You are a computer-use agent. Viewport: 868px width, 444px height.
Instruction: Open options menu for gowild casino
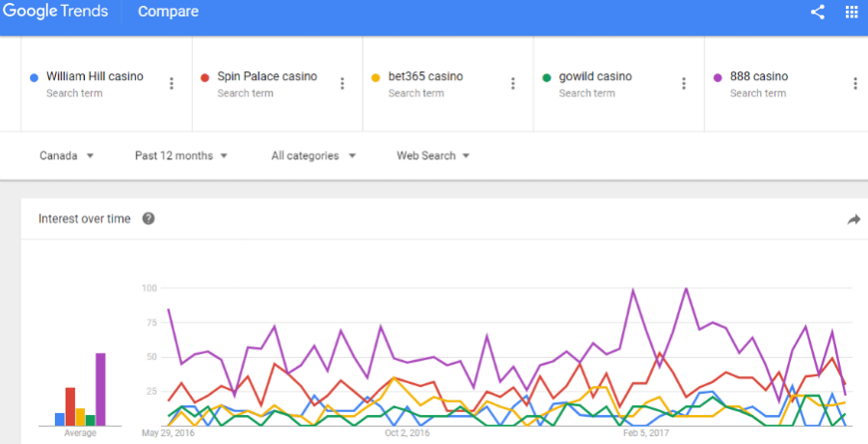tap(684, 83)
